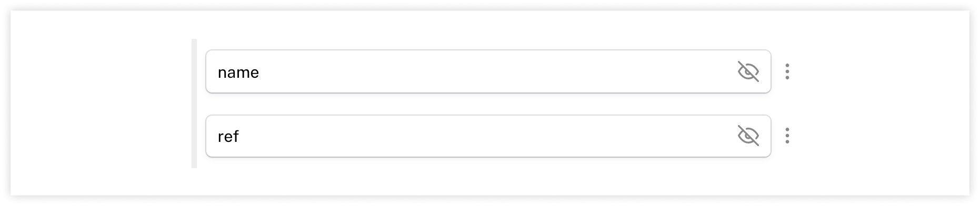Viewport: 980px width, 206px height.
Task: Toggle visibility eye icon for name field
Action: click(x=748, y=71)
